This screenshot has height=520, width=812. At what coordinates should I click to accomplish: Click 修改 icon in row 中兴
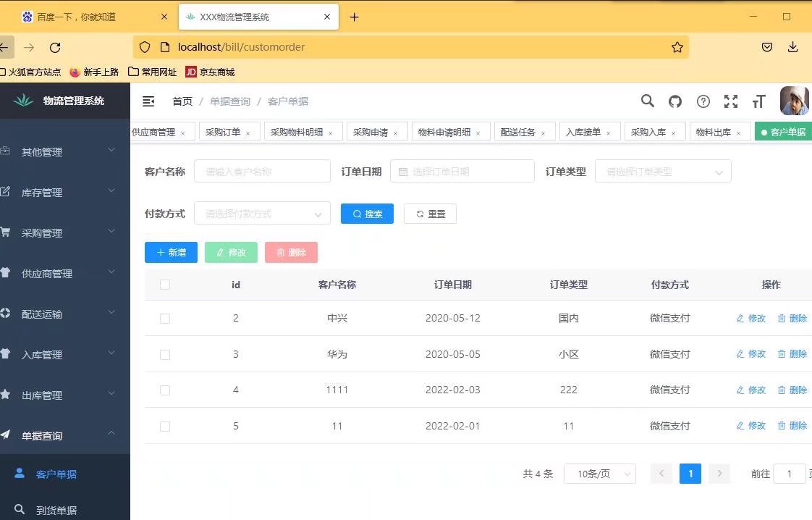pyautogui.click(x=740, y=319)
